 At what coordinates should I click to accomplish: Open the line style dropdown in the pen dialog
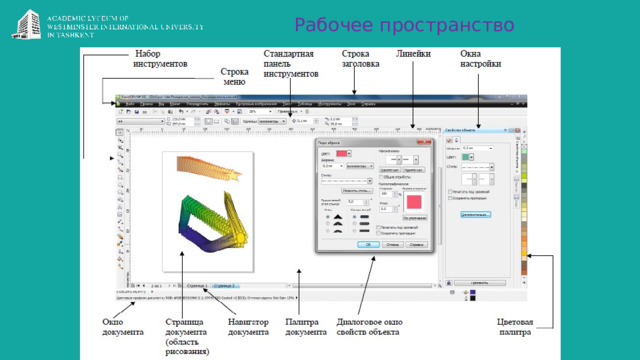[x=369, y=181]
